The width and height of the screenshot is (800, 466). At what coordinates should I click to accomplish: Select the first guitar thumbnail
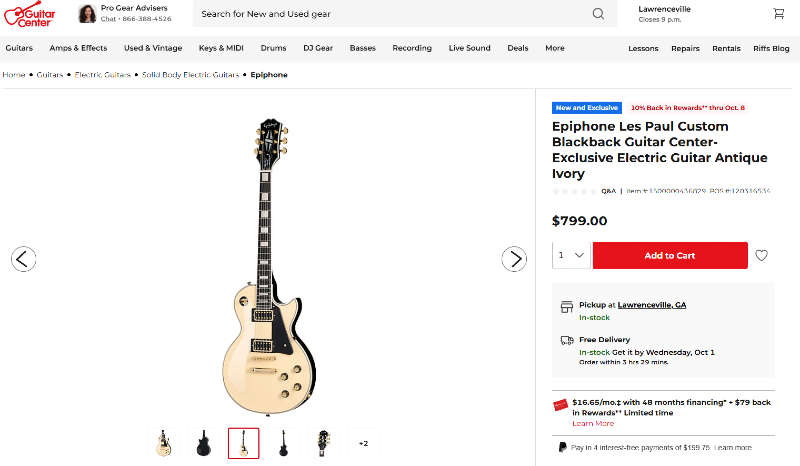pyautogui.click(x=163, y=443)
